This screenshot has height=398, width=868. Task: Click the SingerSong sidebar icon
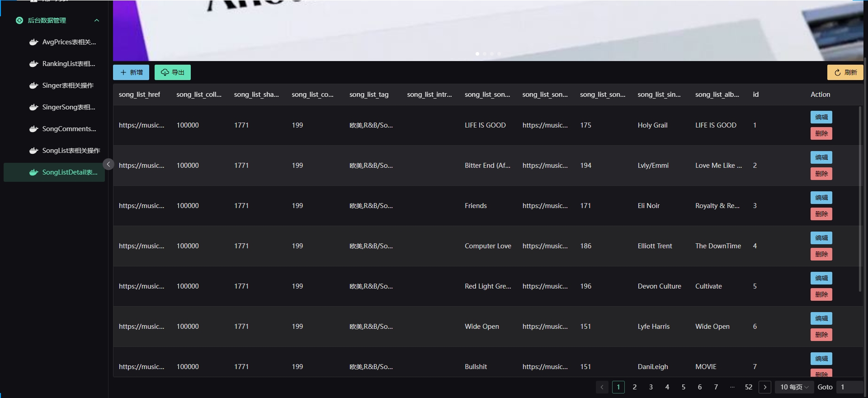pyautogui.click(x=33, y=107)
